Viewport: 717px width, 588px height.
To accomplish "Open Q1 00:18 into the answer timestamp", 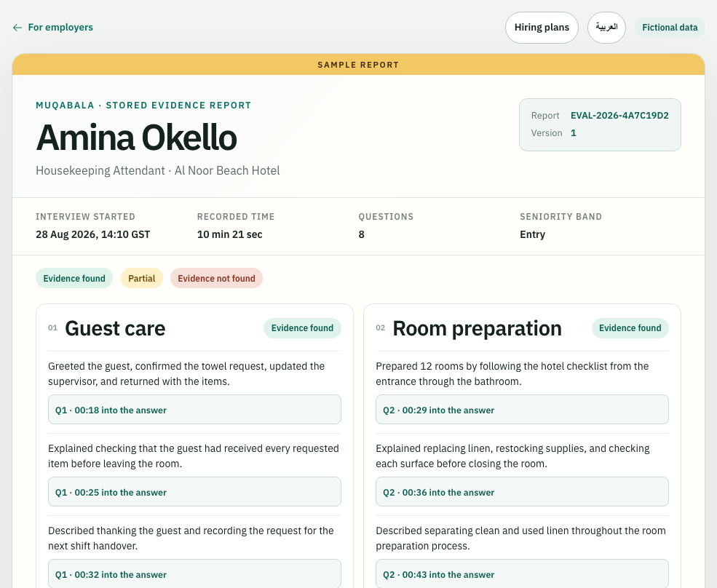I will pyautogui.click(x=195, y=410).
